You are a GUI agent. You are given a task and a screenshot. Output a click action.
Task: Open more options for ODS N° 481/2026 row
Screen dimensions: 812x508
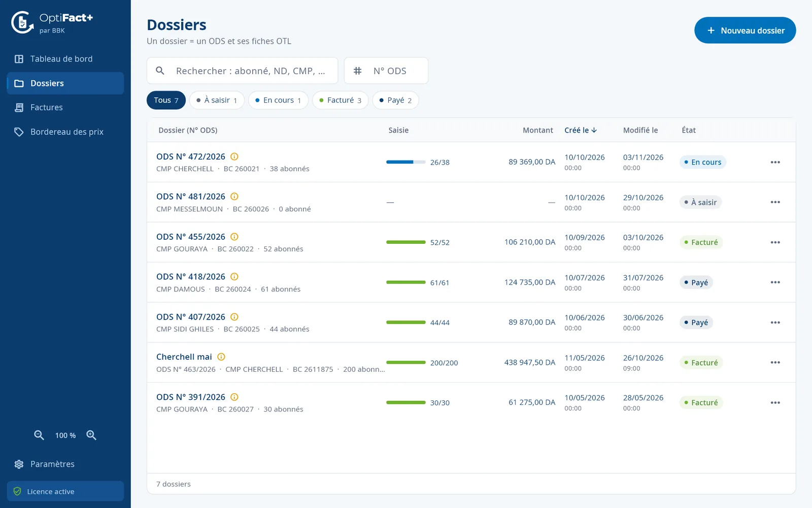pyautogui.click(x=775, y=202)
